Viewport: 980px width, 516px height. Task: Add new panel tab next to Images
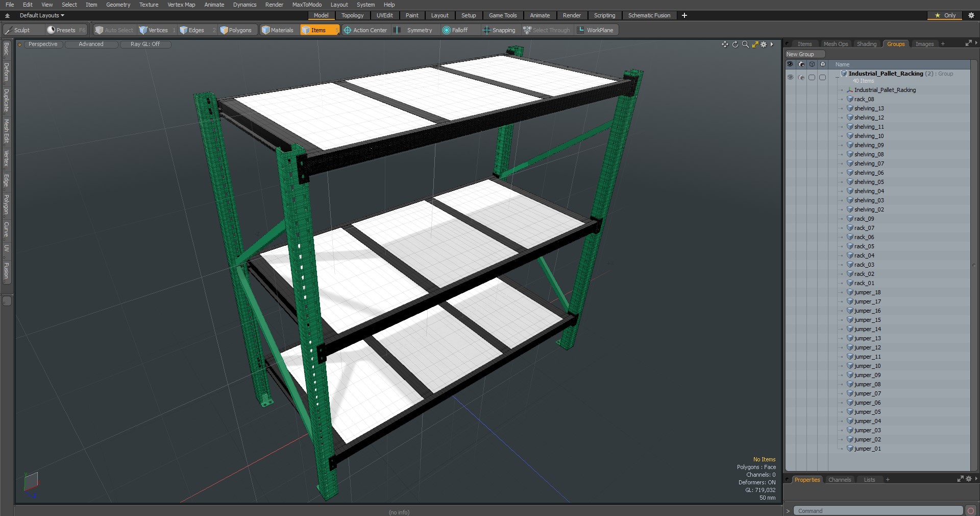(943, 44)
